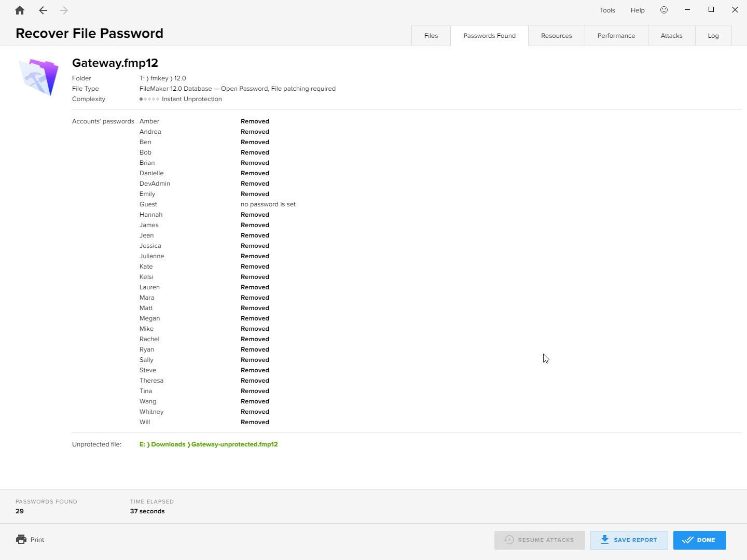This screenshot has width=747, height=560.
Task: Open the Help menu
Action: tap(638, 10)
